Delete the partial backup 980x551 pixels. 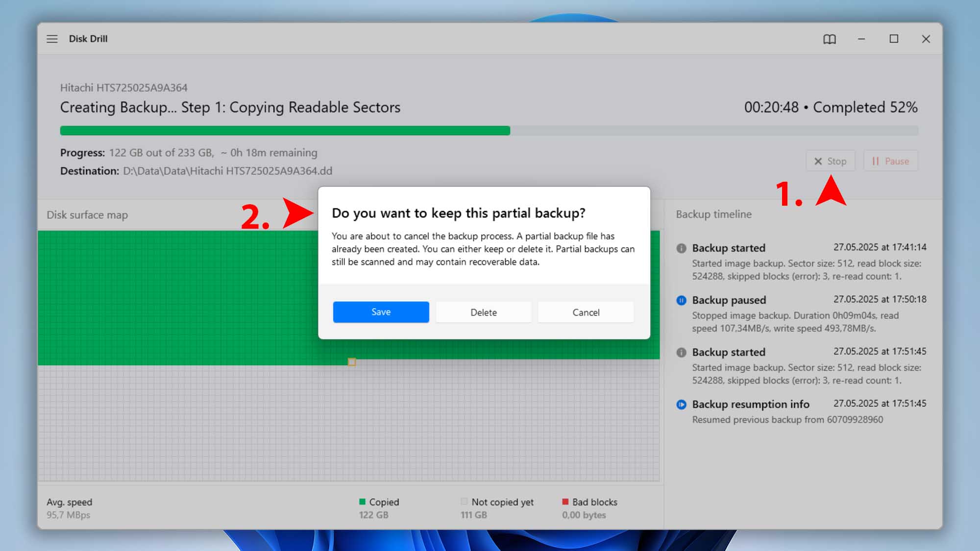(484, 312)
